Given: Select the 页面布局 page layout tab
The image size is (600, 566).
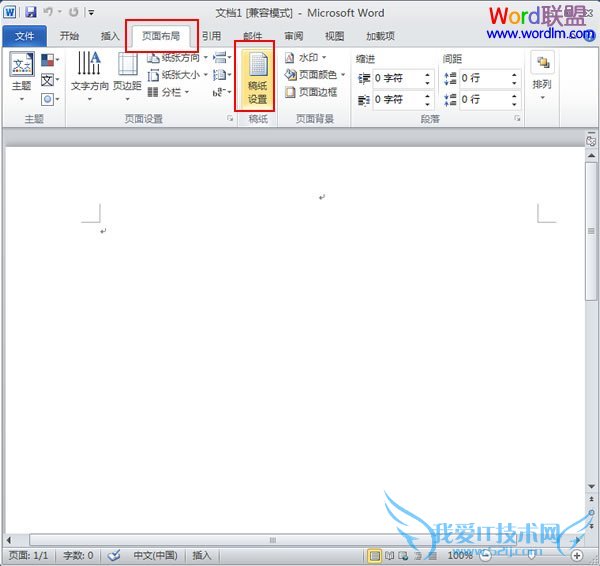Looking at the screenshot, I should click(x=161, y=36).
